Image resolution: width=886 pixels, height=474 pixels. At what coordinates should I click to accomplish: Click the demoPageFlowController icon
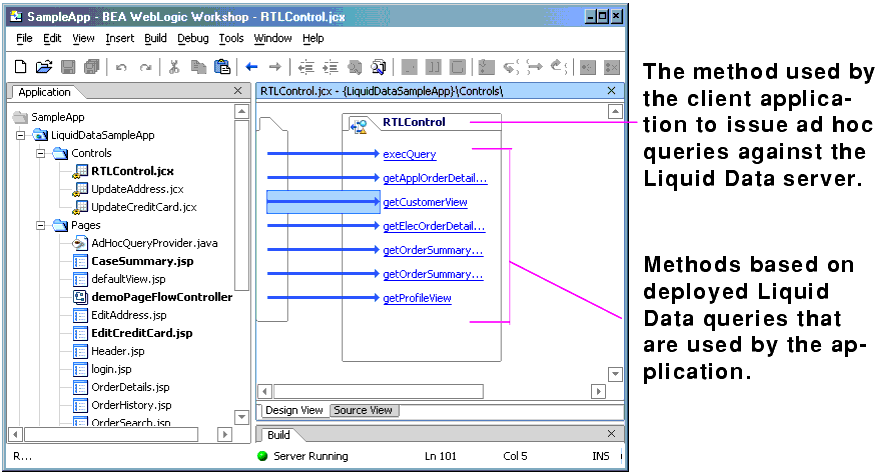click(80, 297)
